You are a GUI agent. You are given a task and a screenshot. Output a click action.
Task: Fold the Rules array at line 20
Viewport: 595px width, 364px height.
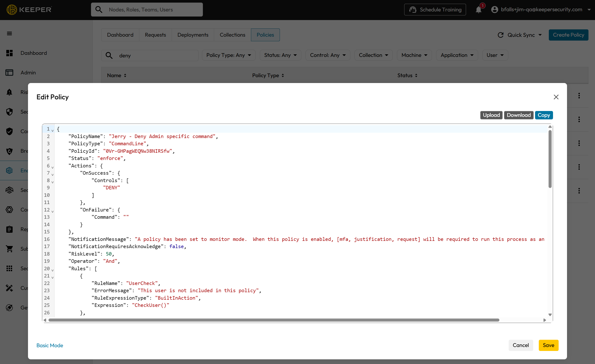[52, 270]
